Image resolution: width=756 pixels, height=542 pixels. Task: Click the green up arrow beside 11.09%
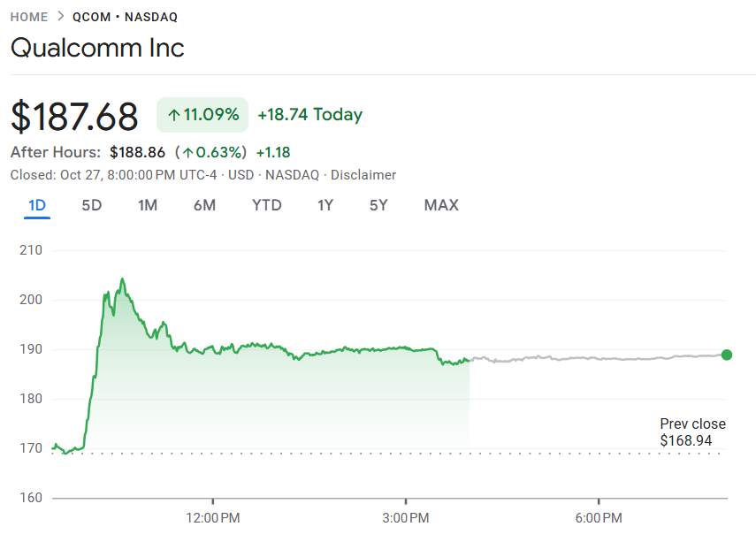click(174, 115)
